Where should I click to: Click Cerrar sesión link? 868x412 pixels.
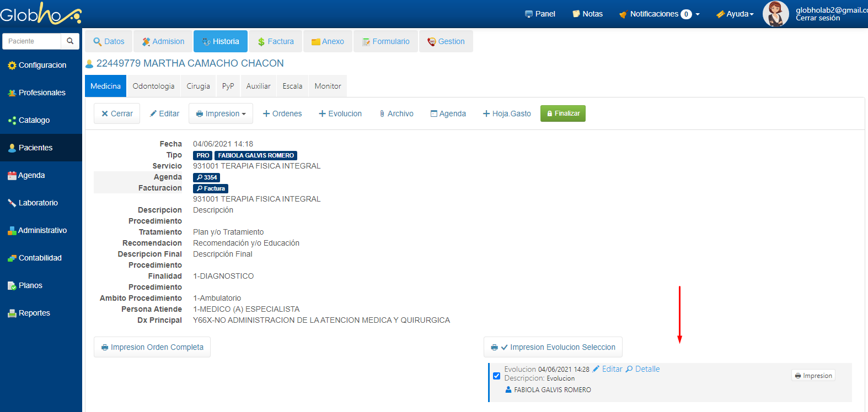[818, 18]
